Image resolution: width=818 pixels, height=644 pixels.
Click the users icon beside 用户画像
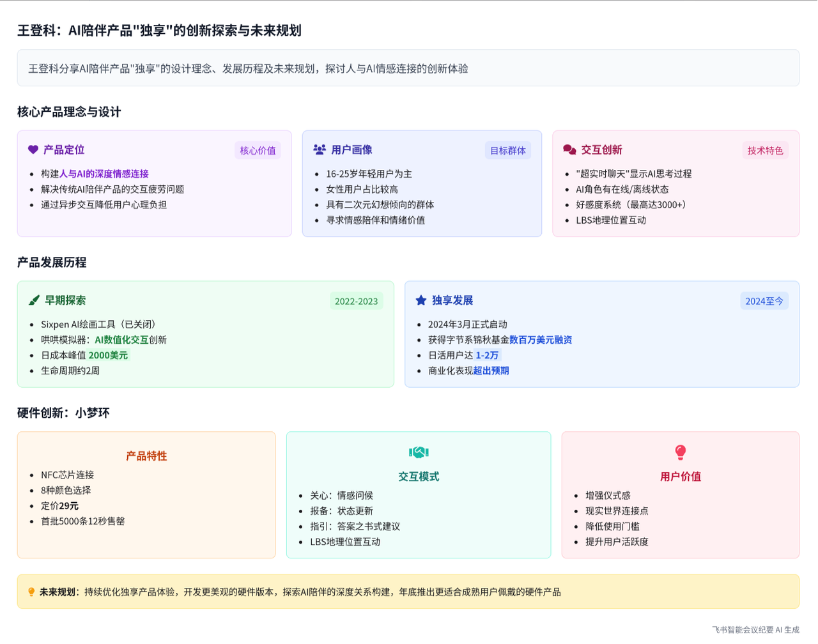pyautogui.click(x=320, y=149)
